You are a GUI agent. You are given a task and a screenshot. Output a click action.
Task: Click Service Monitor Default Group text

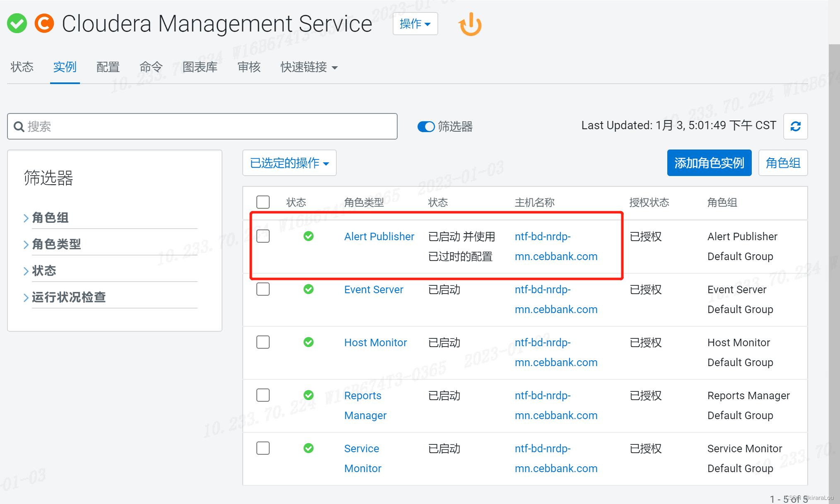click(x=745, y=458)
